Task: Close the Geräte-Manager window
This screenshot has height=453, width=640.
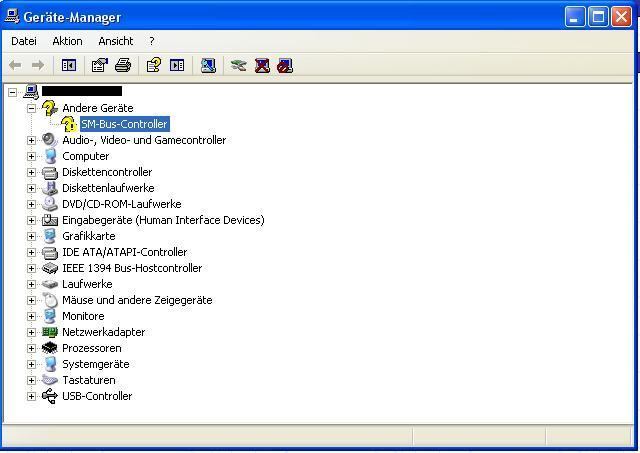Action: [622, 17]
